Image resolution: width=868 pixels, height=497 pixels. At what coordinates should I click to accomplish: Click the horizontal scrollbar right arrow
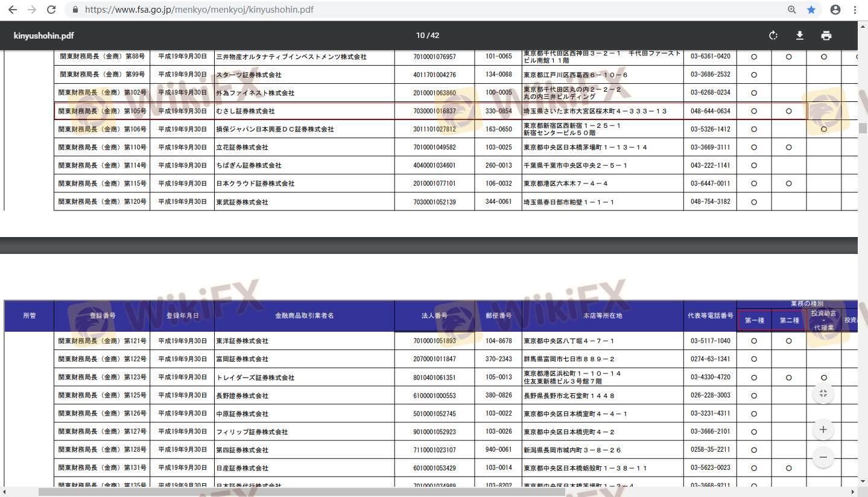point(853,492)
